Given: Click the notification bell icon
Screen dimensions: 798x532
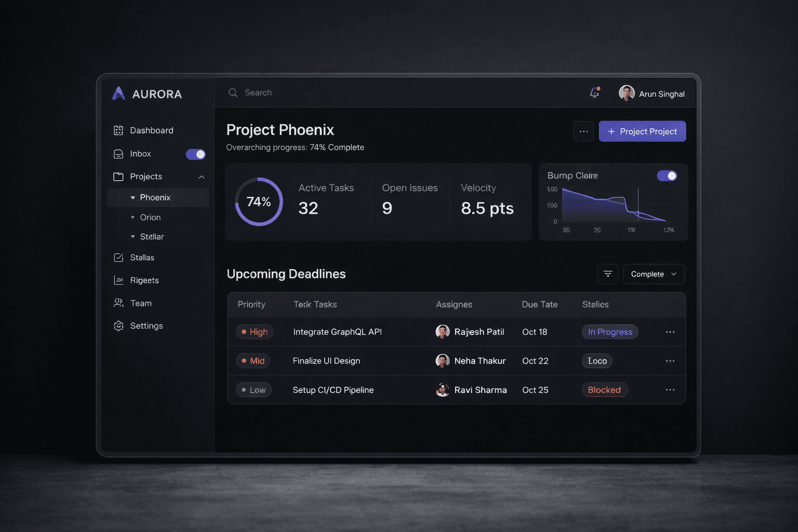Looking at the screenshot, I should click(x=594, y=92).
